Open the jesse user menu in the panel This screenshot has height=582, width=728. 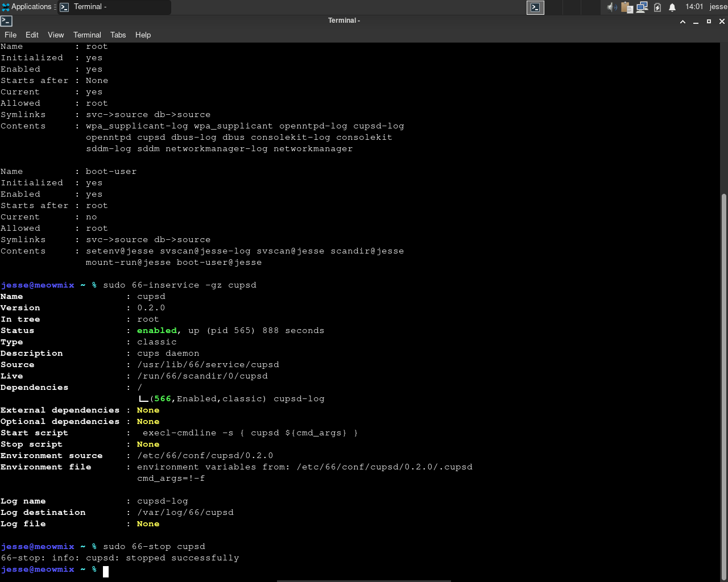click(x=718, y=7)
